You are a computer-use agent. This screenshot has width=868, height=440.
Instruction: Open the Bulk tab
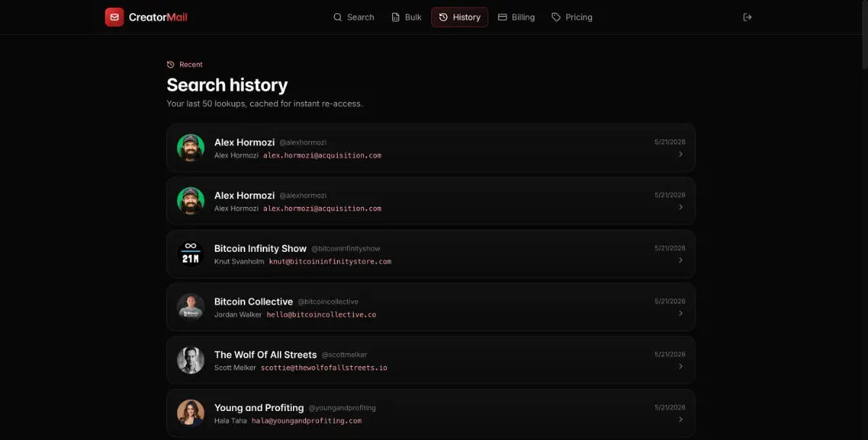(x=407, y=17)
